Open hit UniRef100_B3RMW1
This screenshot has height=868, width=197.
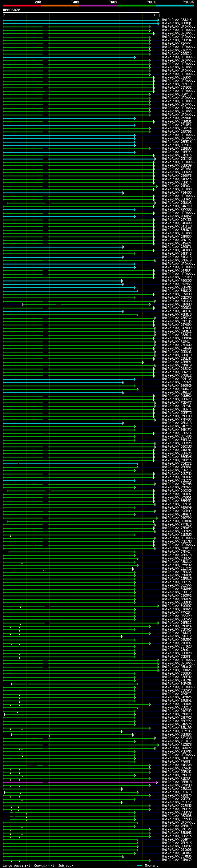point(176,121)
